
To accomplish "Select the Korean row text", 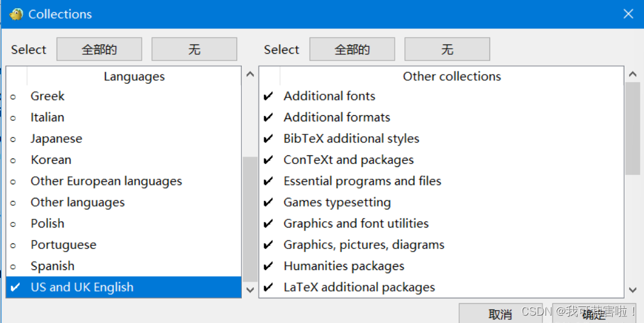I will point(51,160).
